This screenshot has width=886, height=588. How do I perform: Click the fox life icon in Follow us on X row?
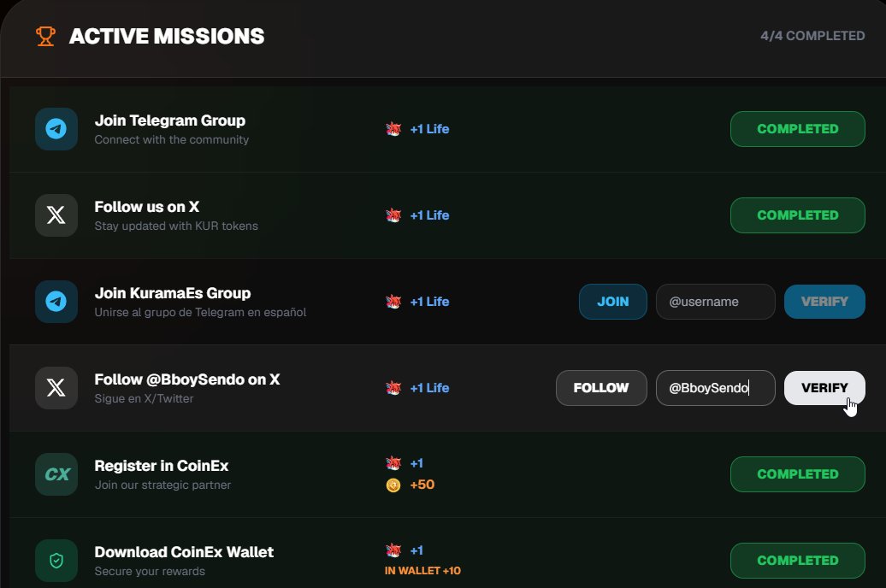click(393, 215)
